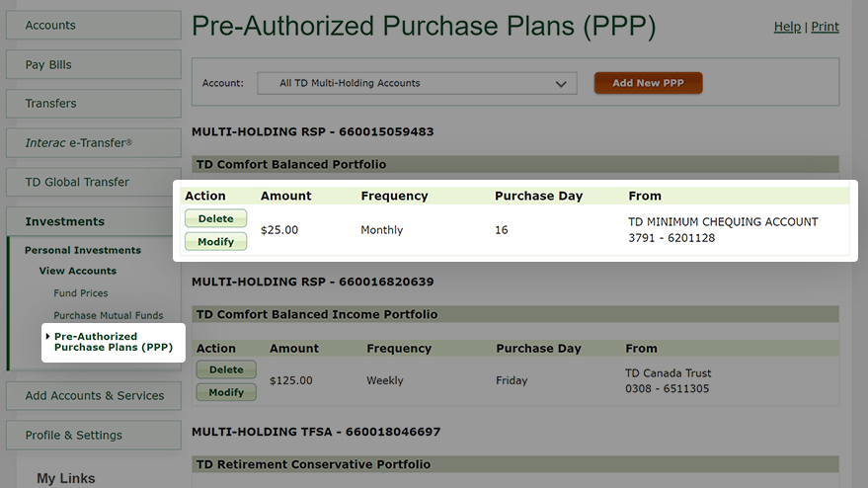Modify the $125.00 weekly purchase plan
Screen dimensions: 868x488
point(226,392)
